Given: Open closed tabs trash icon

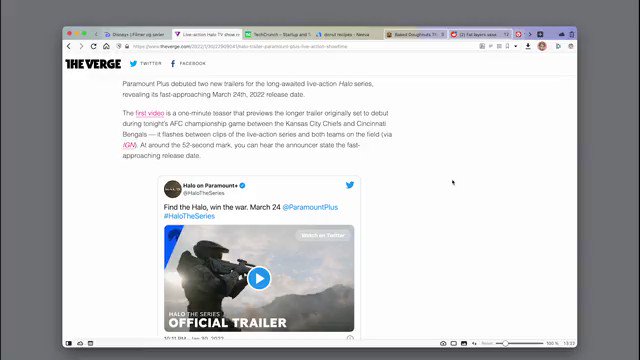Looking at the screenshot, I should [572, 35].
